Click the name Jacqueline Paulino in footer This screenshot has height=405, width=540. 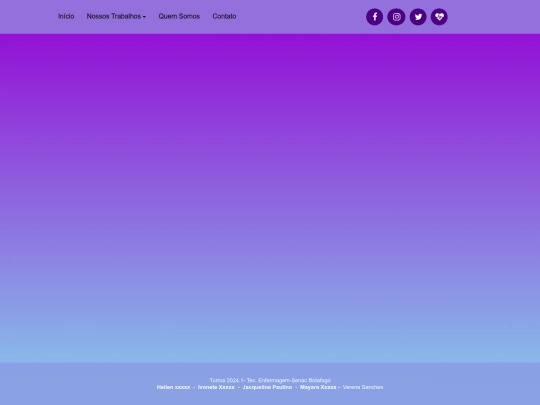click(x=267, y=387)
